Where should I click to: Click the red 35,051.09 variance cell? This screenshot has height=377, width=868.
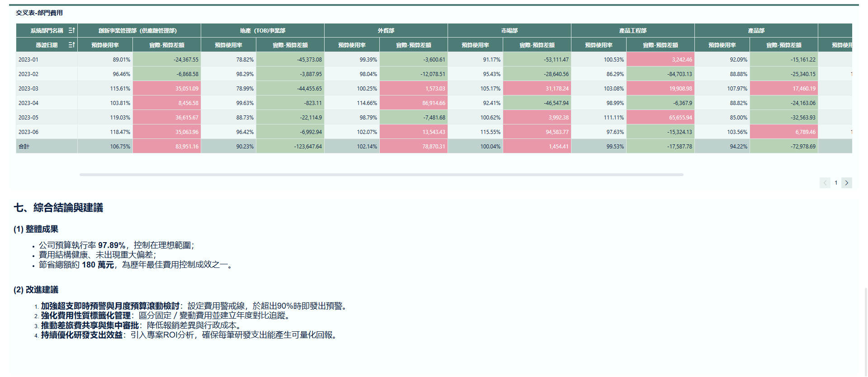[166, 89]
